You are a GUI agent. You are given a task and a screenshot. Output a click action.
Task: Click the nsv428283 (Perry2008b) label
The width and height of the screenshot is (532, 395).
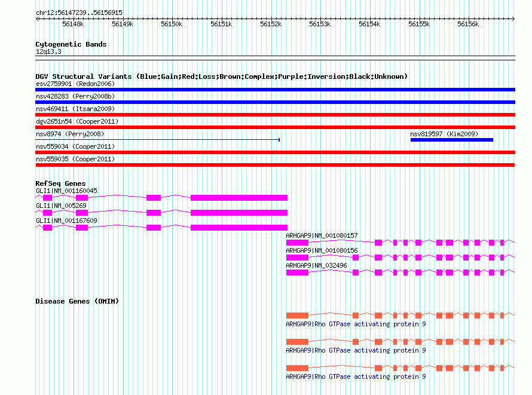[75, 96]
